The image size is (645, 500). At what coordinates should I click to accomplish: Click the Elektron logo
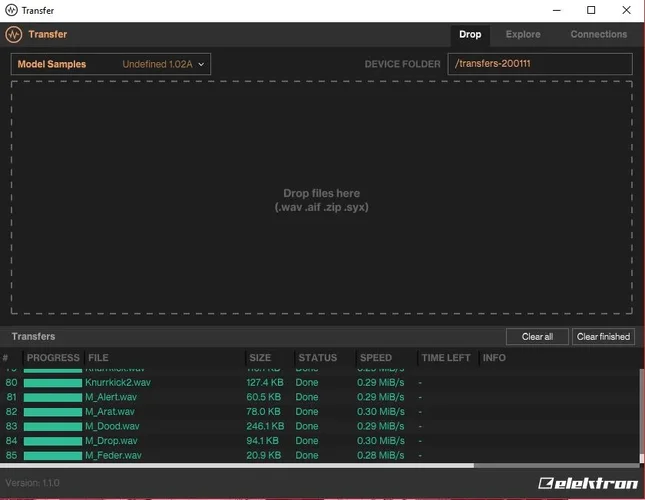coord(588,483)
